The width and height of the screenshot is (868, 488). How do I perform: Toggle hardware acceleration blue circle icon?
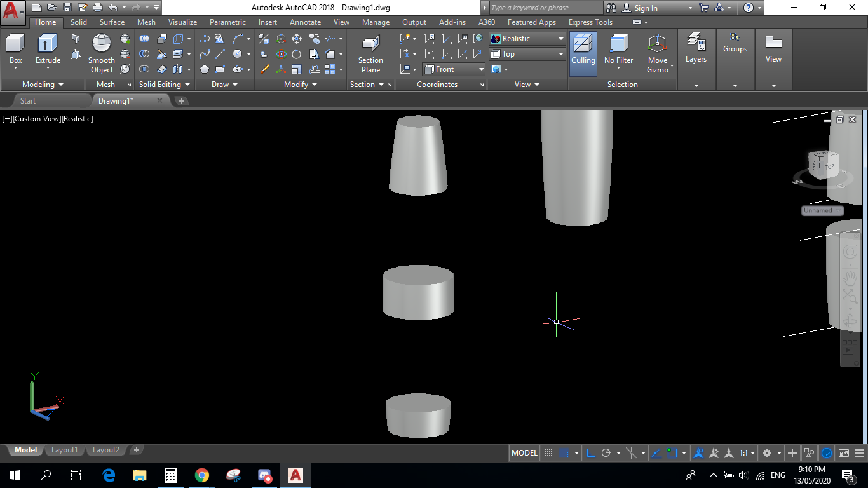827,453
